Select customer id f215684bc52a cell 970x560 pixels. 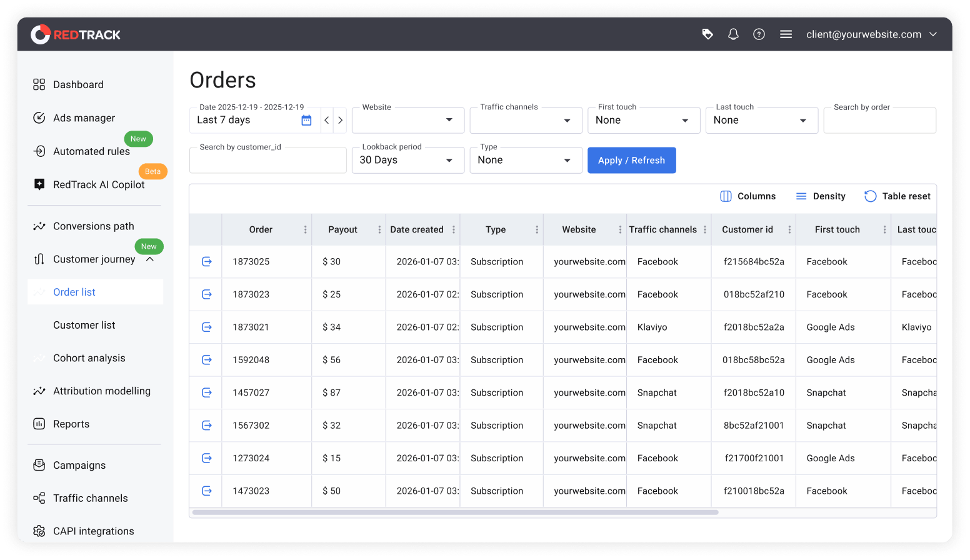754,262
